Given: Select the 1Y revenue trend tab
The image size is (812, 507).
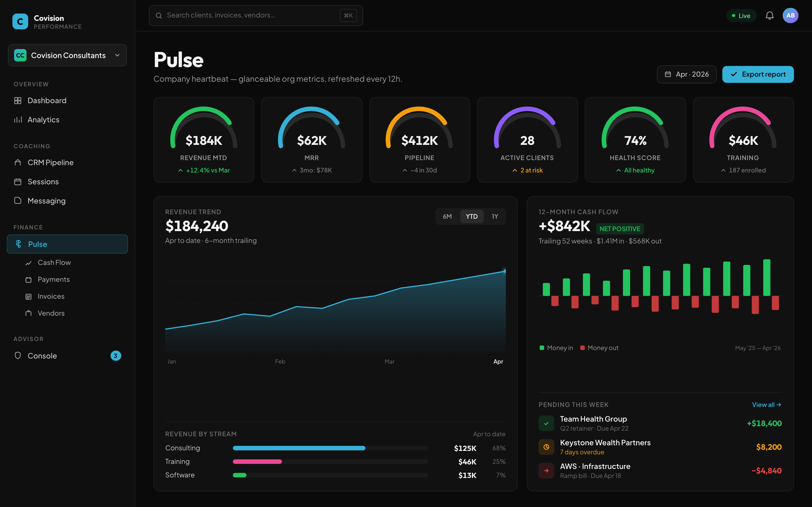Looking at the screenshot, I should point(495,216).
